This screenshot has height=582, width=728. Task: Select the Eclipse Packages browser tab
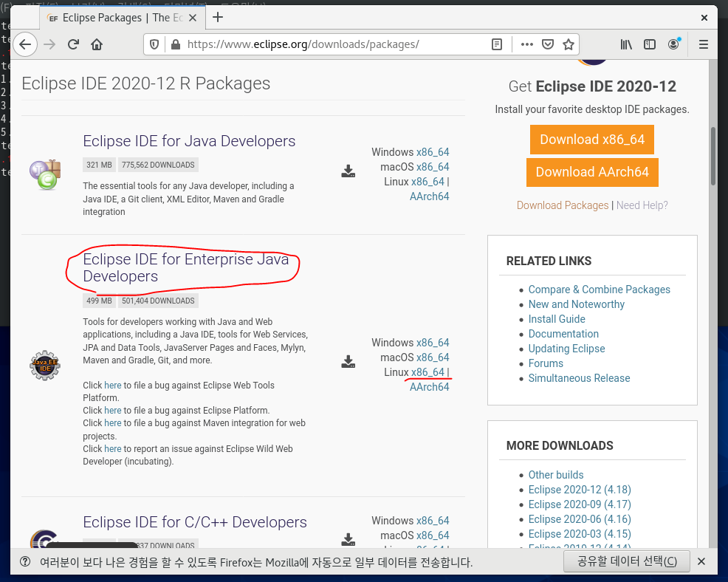pyautogui.click(x=123, y=18)
